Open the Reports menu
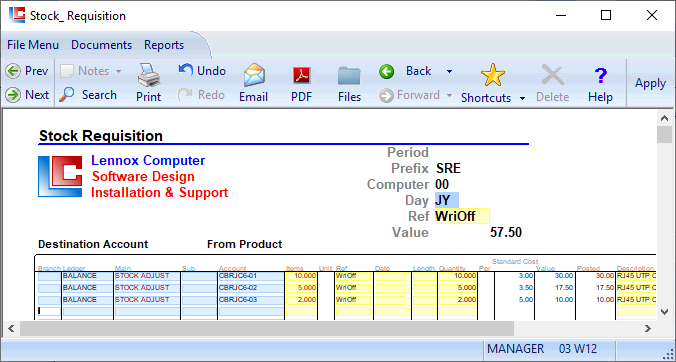Screen dimensions: 676x362 click(x=164, y=45)
